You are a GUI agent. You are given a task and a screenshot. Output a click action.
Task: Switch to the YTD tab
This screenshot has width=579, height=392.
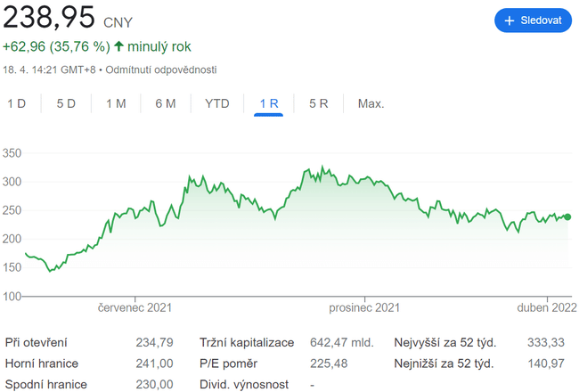tap(217, 103)
